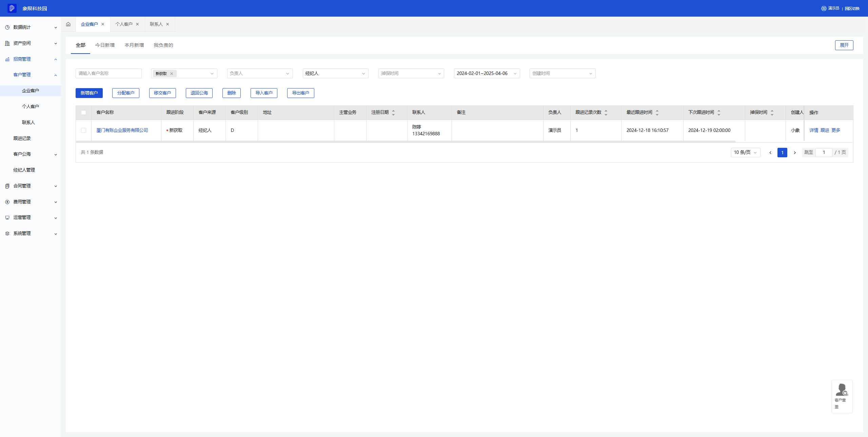The image size is (868, 437).
Task: Close the 个人客户 tab
Action: (137, 24)
